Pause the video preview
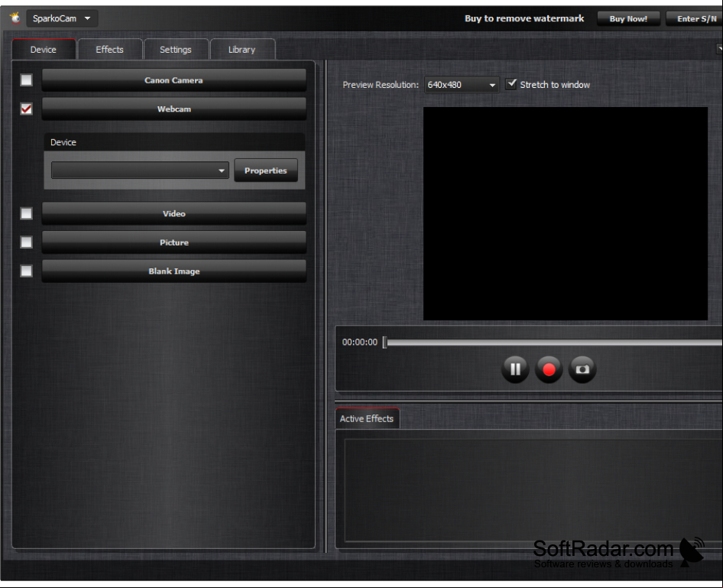The image size is (723, 588). coord(515,369)
